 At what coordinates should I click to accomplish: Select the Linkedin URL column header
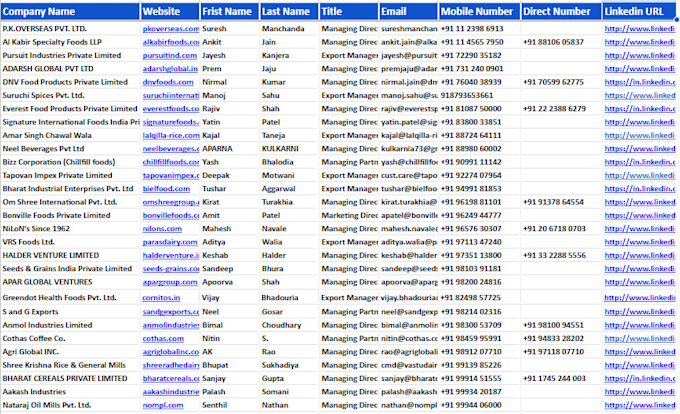(640, 11)
